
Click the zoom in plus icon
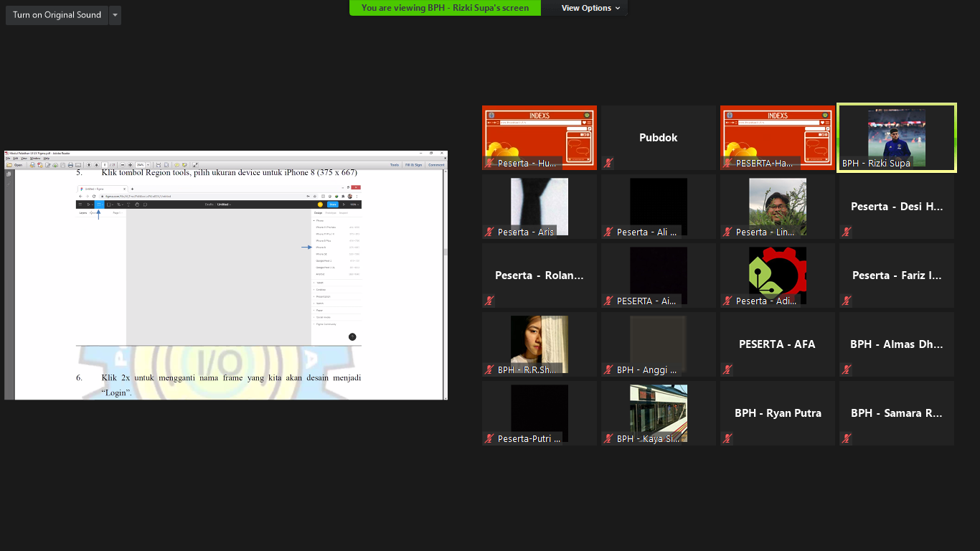(130, 165)
